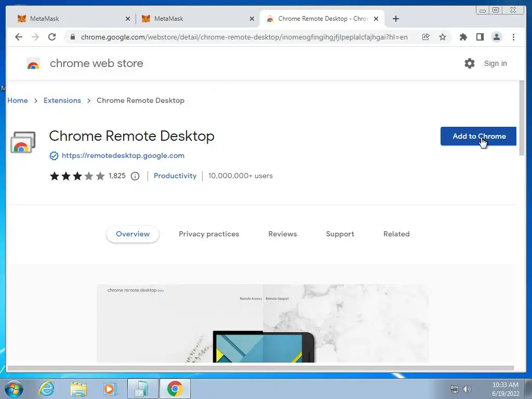Select the Overview tab
532x399 pixels.
coord(132,234)
